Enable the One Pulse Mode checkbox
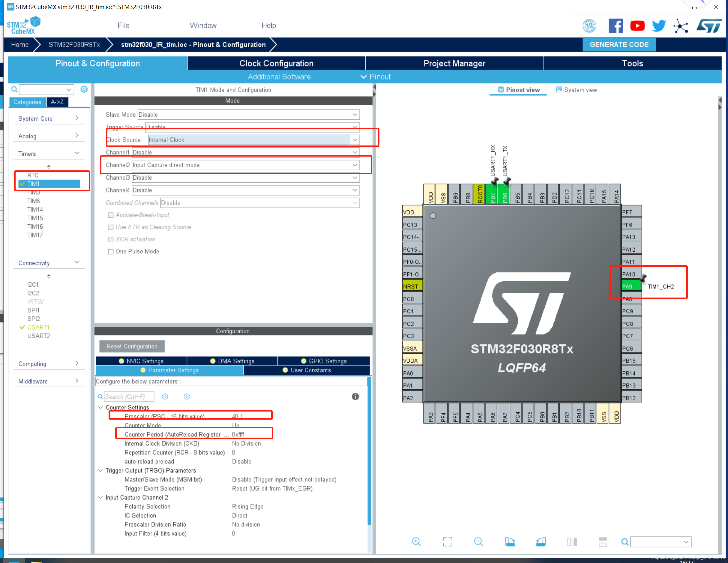The height and width of the screenshot is (563, 728). (111, 252)
